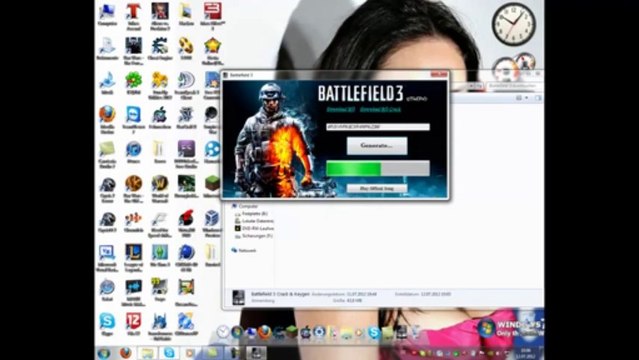Open the VirtualBox cube desktop shortcut
Image resolution: width=639 pixels, height=360 pixels.
point(212,223)
